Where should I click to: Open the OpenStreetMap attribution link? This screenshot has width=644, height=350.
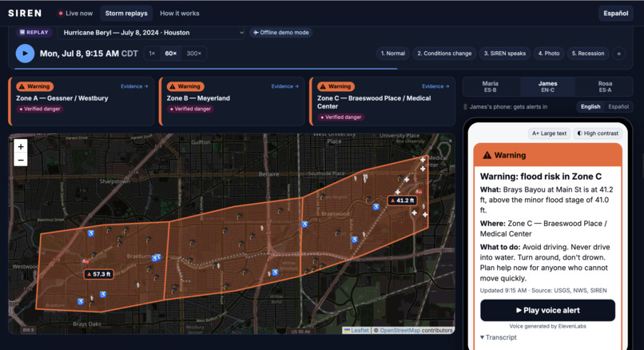400,330
